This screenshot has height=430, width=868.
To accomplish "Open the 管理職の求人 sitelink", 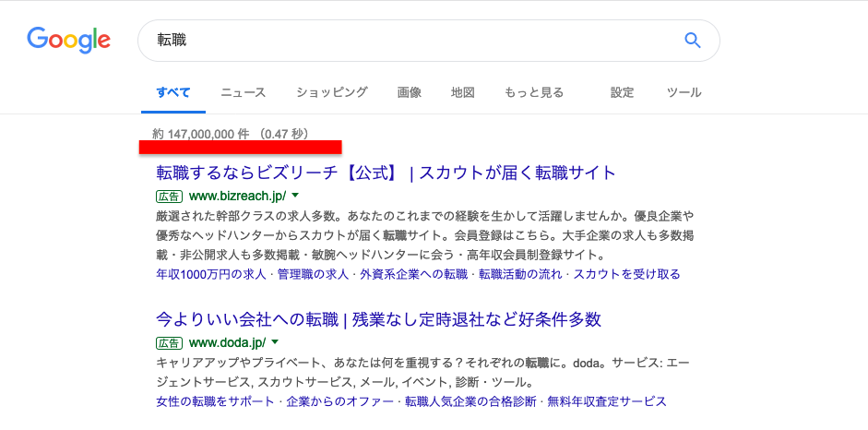I will 313,274.
